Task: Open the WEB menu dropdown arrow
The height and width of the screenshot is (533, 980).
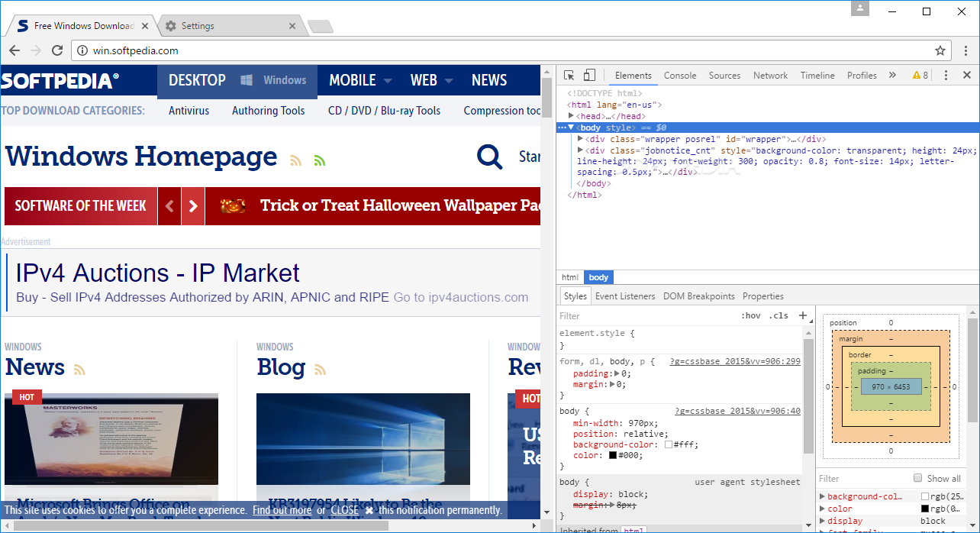Action: (x=449, y=80)
